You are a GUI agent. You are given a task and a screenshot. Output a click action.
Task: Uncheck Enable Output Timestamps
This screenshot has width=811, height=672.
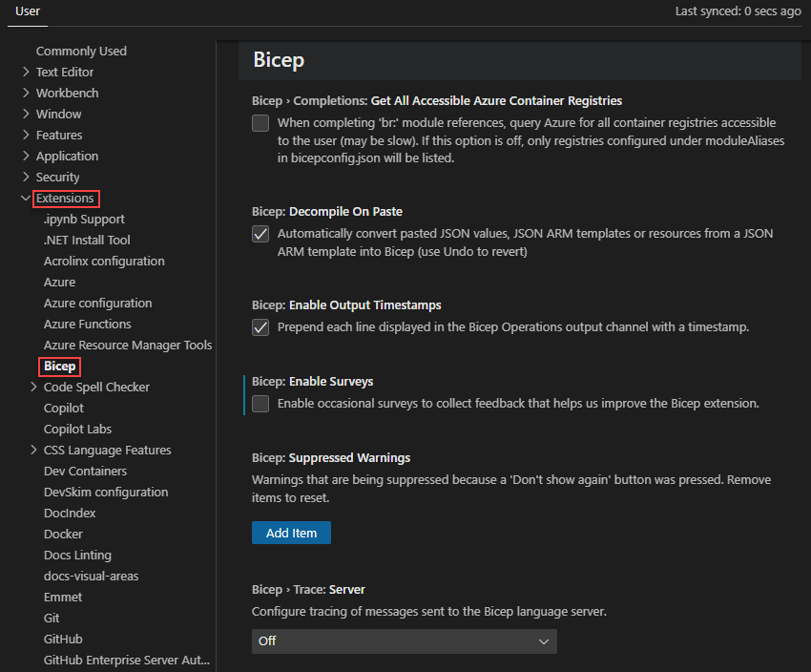pyautogui.click(x=260, y=327)
